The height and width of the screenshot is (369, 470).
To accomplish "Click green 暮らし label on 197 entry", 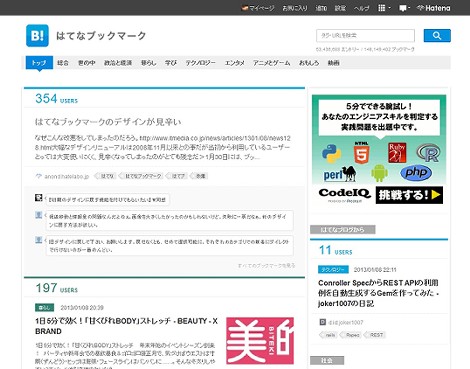I will click(44, 307).
